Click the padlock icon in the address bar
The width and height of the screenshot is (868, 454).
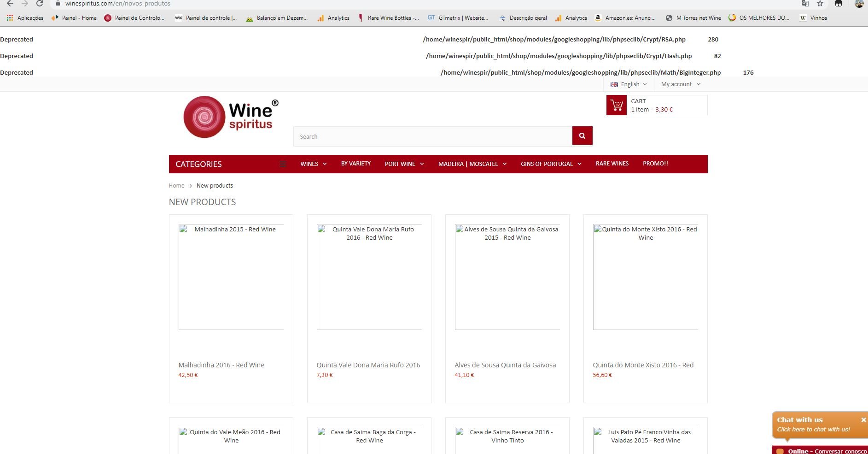58,4
